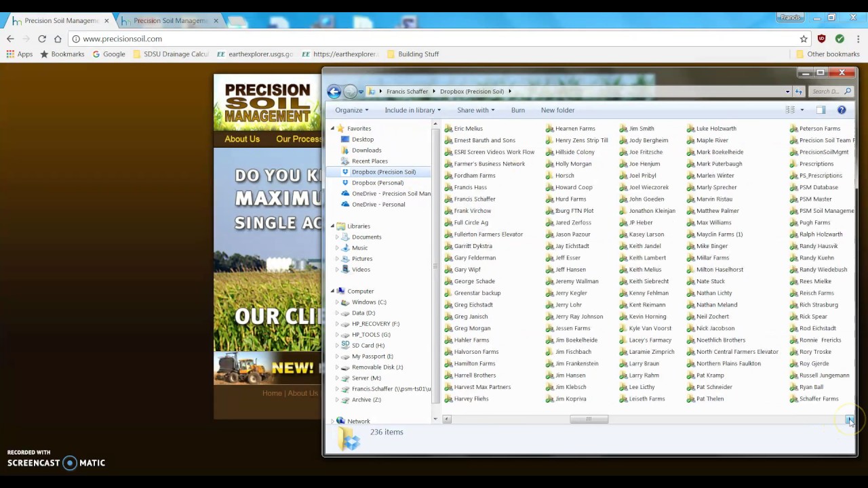Open Include in library dropdown

point(413,110)
